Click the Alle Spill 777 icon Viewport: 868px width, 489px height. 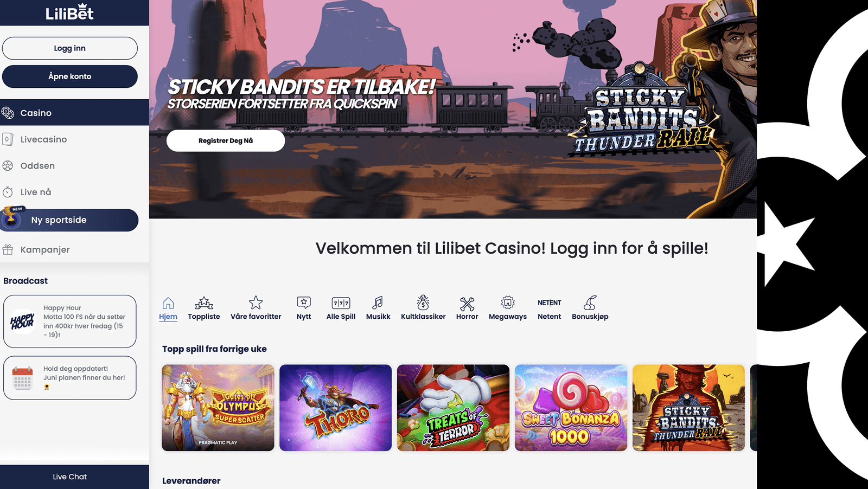[x=341, y=303]
